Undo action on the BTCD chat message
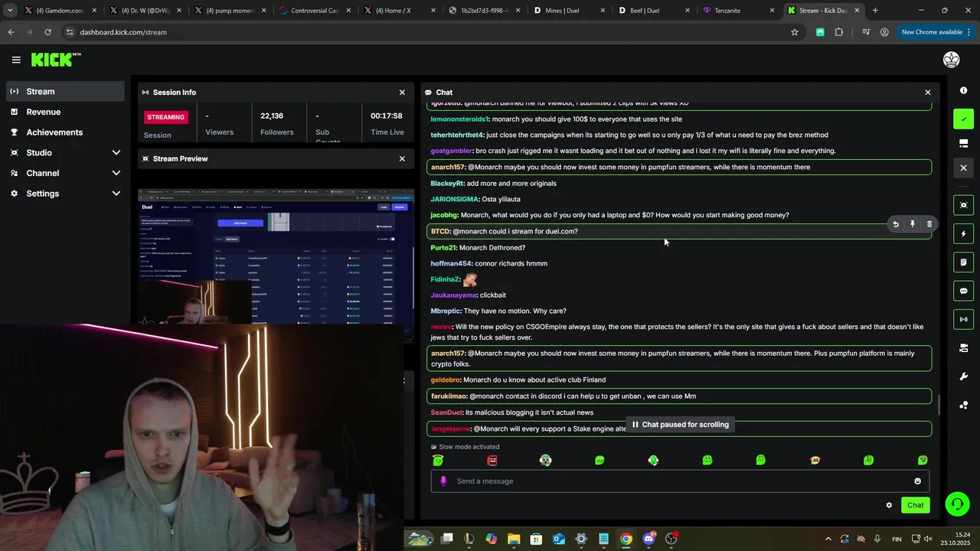The width and height of the screenshot is (980, 551). (896, 224)
